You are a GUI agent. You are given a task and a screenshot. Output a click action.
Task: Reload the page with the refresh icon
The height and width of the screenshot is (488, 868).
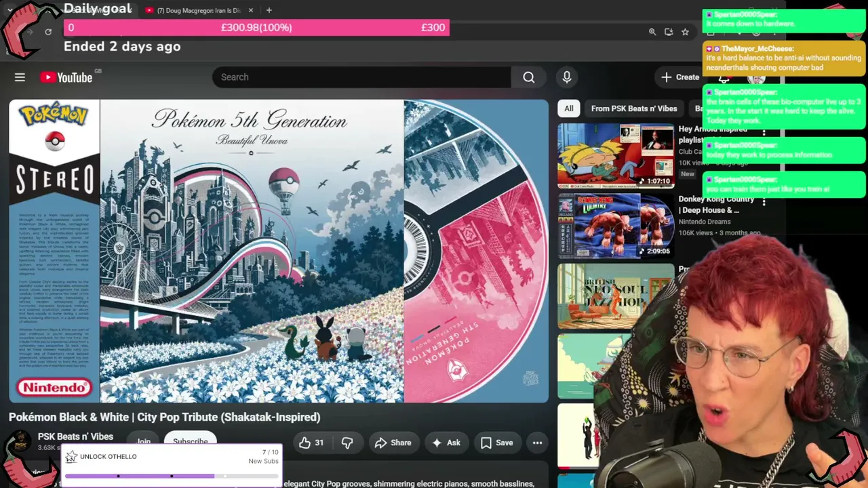(x=48, y=32)
